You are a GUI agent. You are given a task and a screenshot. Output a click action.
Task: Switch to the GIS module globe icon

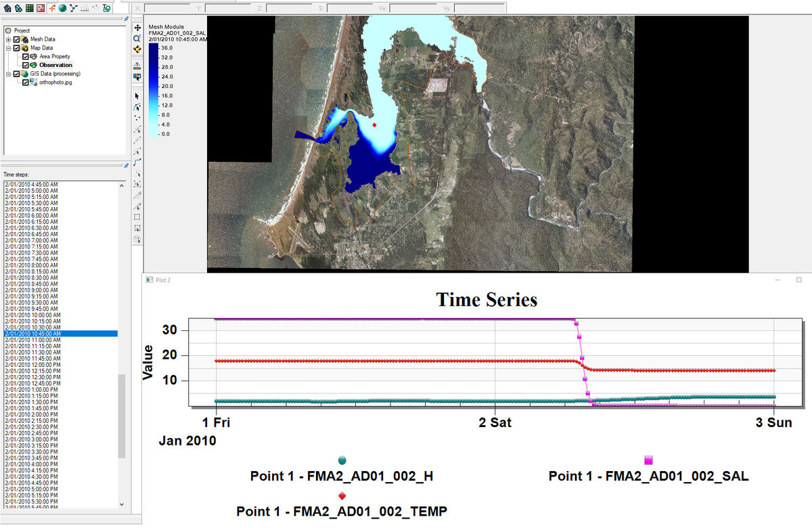[62, 8]
